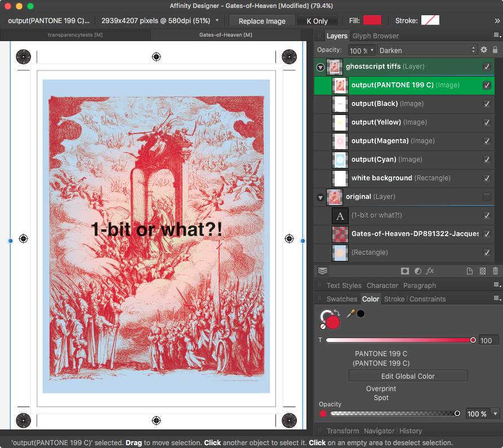Open the color Opacity 100 % dropdown arrow
The image size is (503, 448).
pos(496,414)
